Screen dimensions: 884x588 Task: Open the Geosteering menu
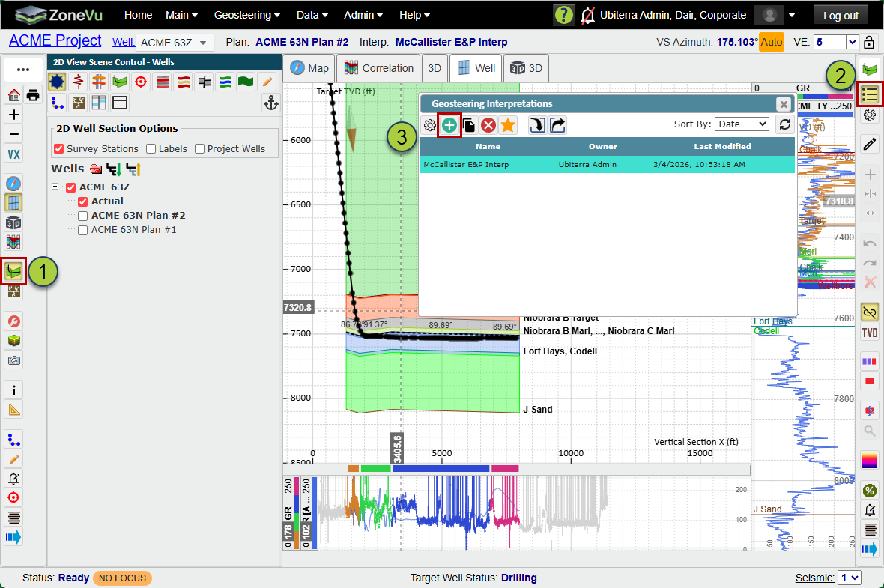[x=247, y=15]
